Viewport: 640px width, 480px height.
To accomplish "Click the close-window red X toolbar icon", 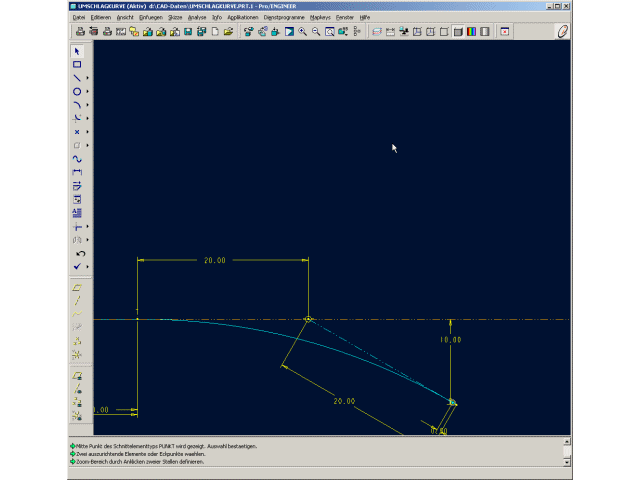I will coord(505,31).
